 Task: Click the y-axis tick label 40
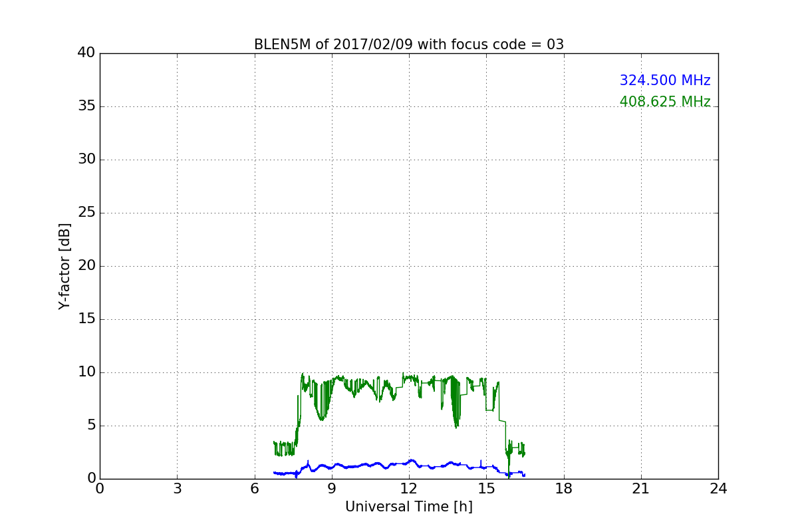pyautogui.click(x=86, y=53)
